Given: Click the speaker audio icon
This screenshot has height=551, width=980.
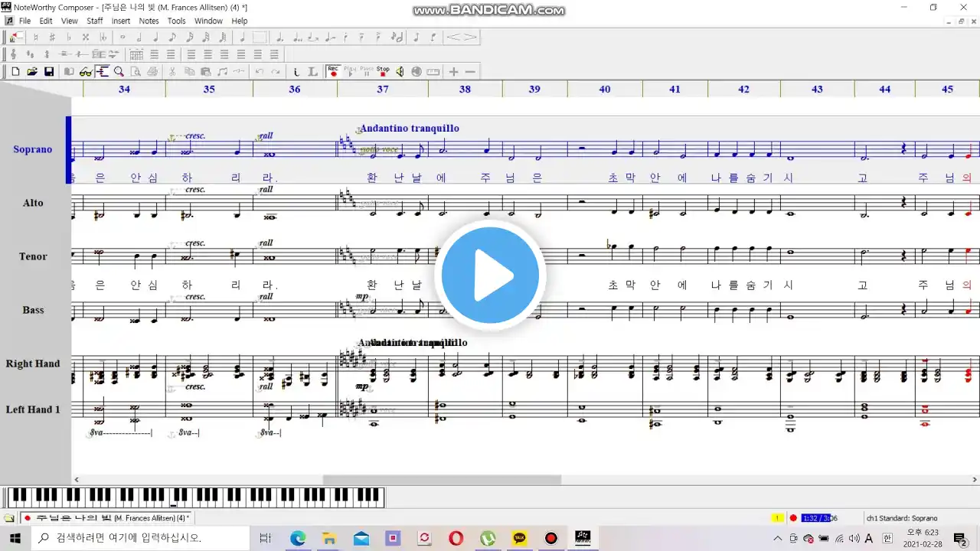Looking at the screenshot, I should [x=400, y=71].
